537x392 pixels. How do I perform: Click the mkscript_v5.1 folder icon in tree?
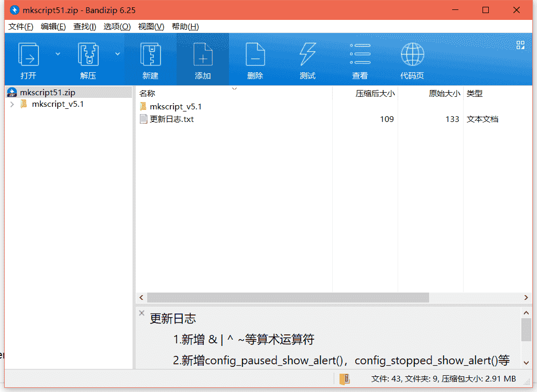[x=24, y=104]
